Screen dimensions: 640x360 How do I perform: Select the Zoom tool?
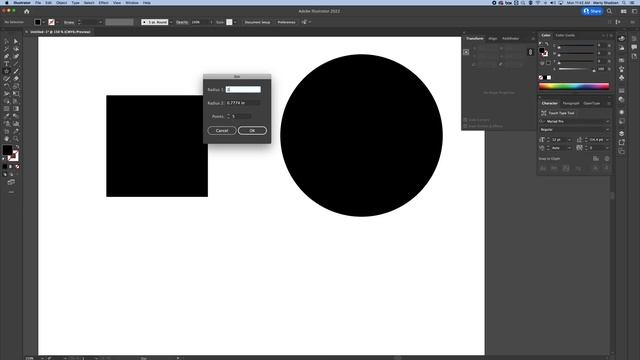[x=16, y=139]
